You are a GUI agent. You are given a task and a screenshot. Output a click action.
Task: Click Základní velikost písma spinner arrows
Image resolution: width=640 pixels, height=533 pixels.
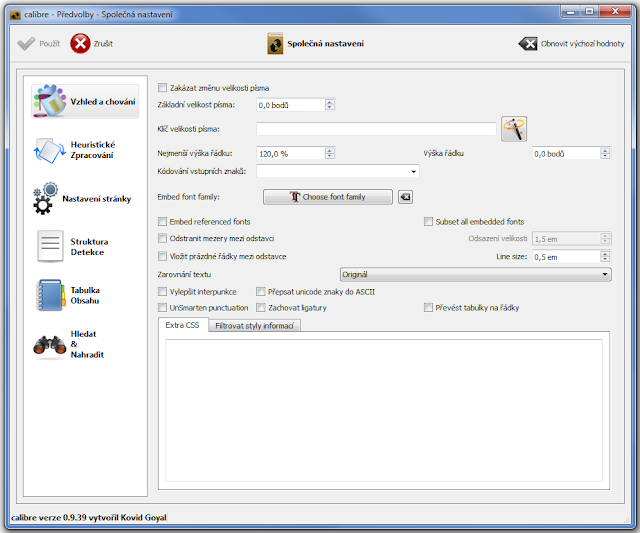coord(330,105)
